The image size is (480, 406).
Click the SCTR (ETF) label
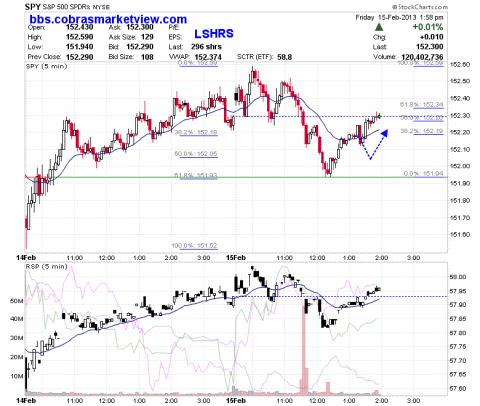click(254, 57)
